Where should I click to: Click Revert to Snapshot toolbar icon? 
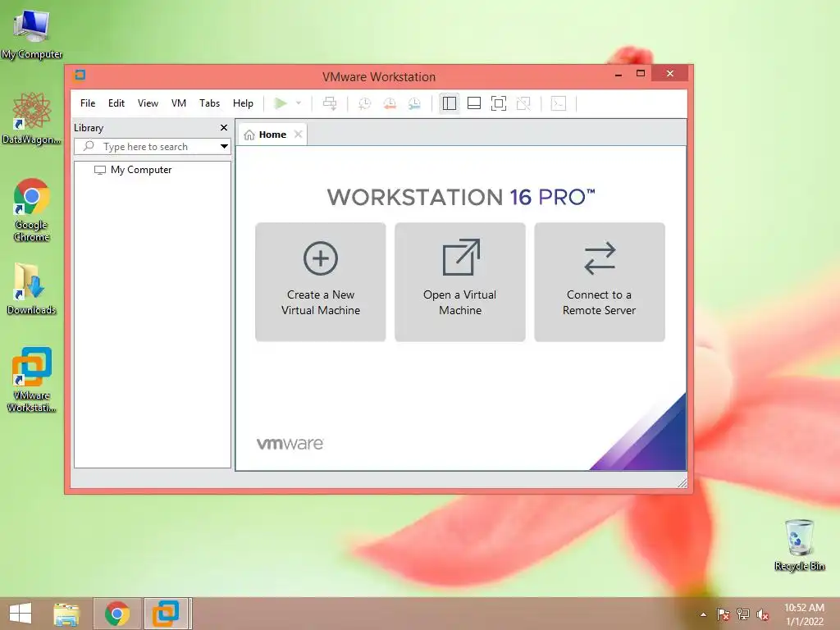[390, 103]
